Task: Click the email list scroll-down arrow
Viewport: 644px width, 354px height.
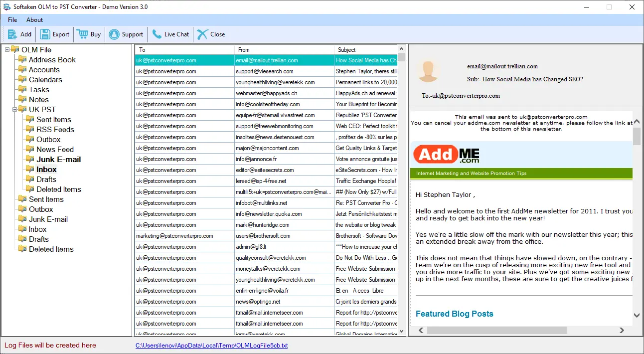Action: click(401, 331)
